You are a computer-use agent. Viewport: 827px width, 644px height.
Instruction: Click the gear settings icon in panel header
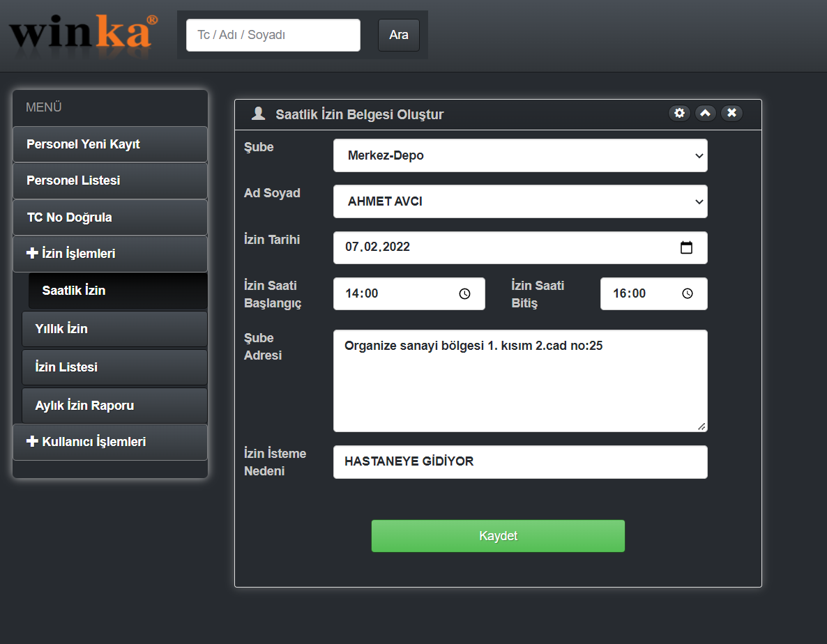pyautogui.click(x=679, y=113)
